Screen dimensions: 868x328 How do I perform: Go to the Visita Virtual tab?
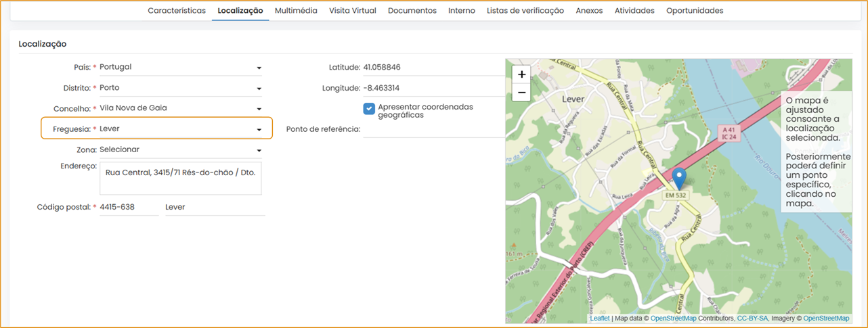[x=352, y=11]
